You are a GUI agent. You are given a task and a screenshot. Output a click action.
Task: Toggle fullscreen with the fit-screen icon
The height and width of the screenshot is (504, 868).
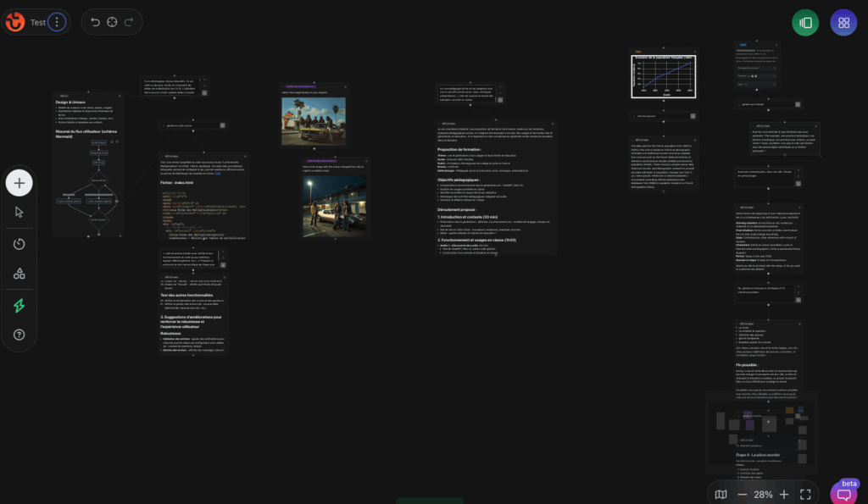click(x=806, y=494)
